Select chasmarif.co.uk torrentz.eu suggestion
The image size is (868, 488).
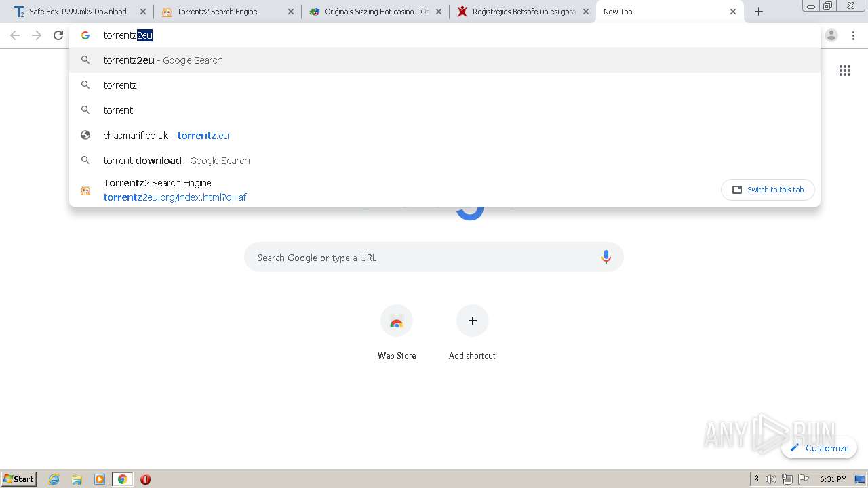coord(444,136)
